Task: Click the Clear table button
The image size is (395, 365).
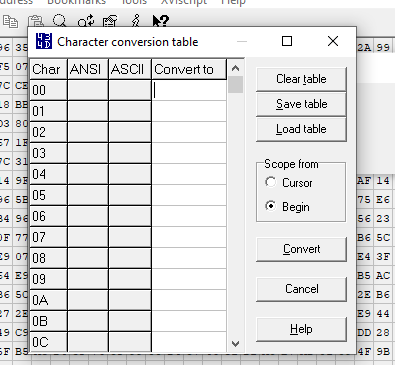Action: (301, 79)
